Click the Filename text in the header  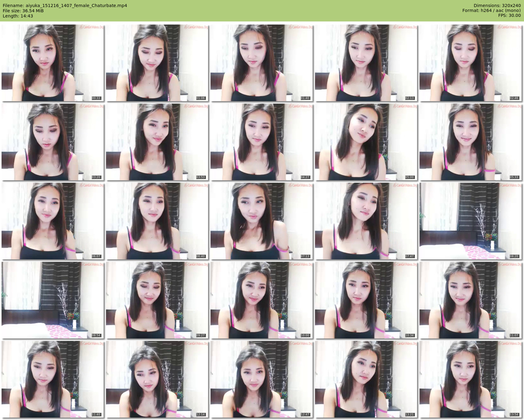(x=65, y=6)
